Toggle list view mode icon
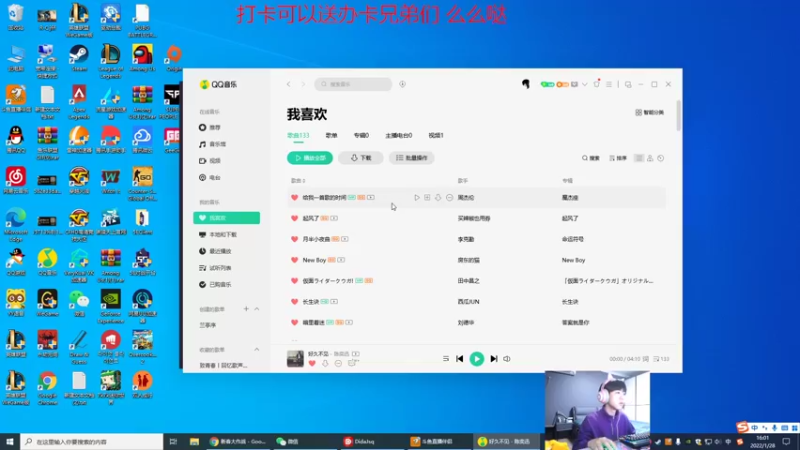Viewport: 800px width, 450px height. [x=639, y=158]
